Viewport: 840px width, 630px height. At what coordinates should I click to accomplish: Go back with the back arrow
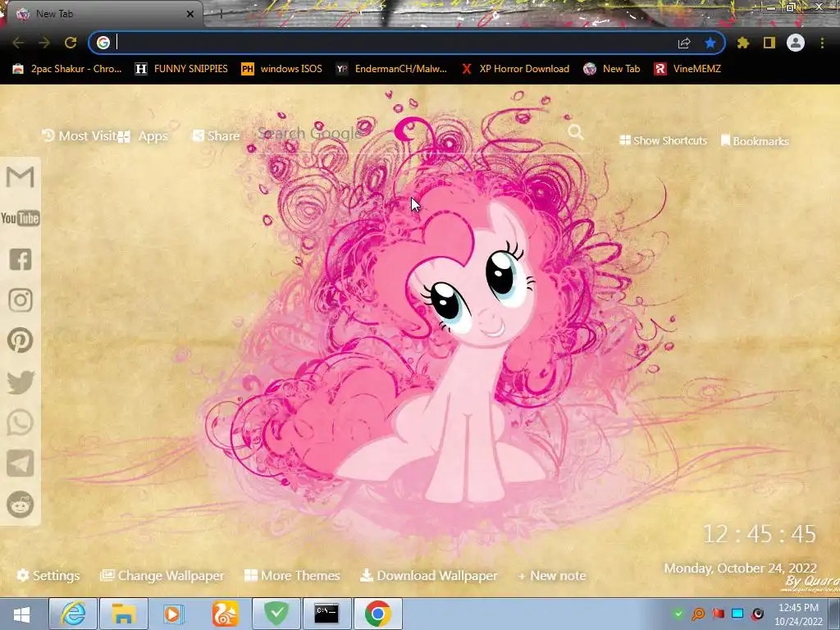pos(18,43)
